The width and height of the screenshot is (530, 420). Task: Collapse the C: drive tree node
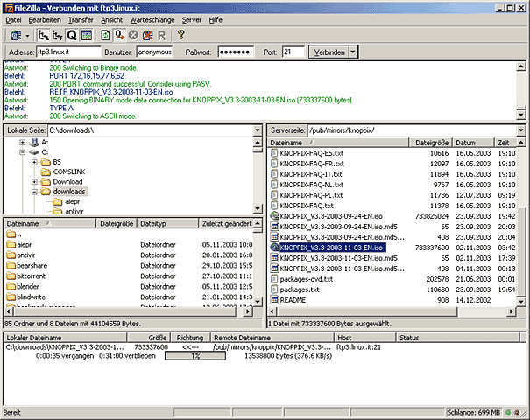coord(22,152)
